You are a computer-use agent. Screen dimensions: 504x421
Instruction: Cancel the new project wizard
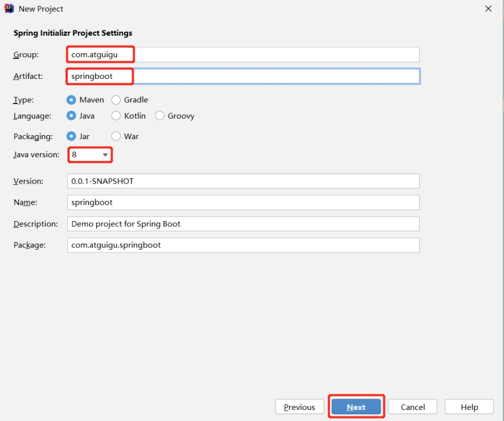pos(413,407)
